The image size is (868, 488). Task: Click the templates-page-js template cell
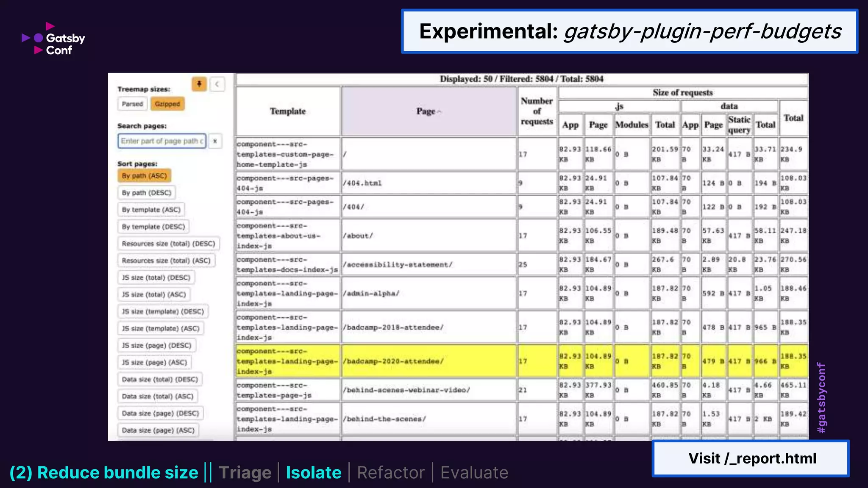tap(288, 390)
